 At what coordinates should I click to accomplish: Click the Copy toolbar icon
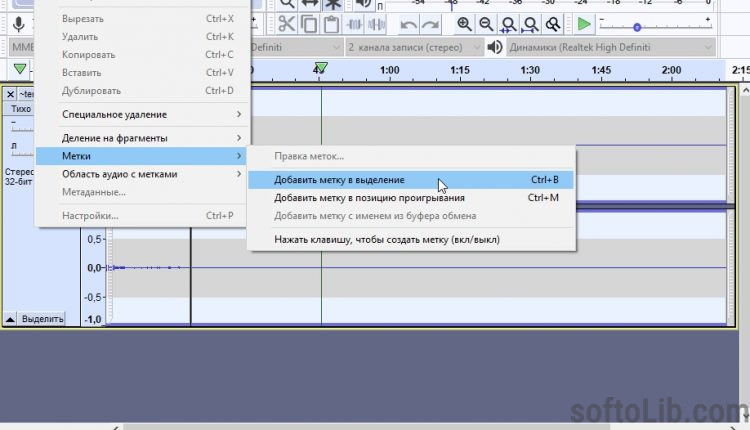(x=309, y=24)
